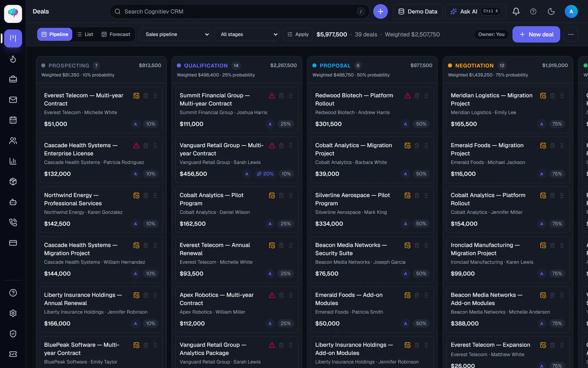Screen dimensions: 588x368
Task: Toggle dark mode with the moon icon
Action: point(551,11)
